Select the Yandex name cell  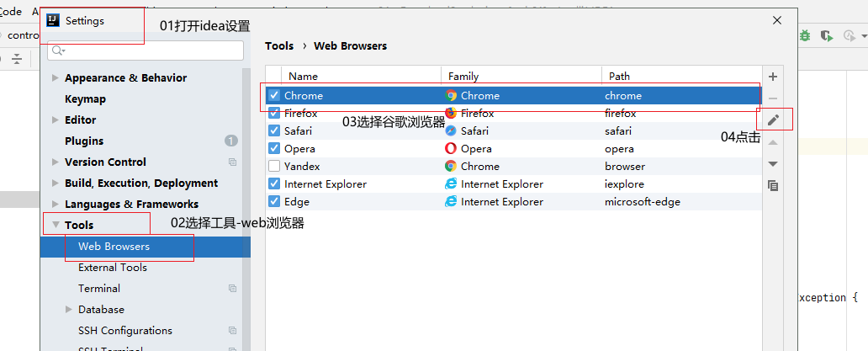click(x=302, y=166)
